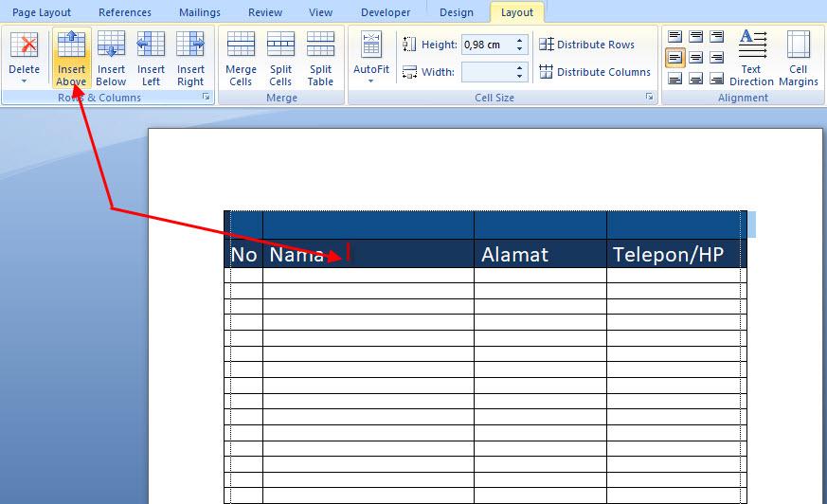Click the column Width icon
The image size is (827, 504).
[x=409, y=72]
